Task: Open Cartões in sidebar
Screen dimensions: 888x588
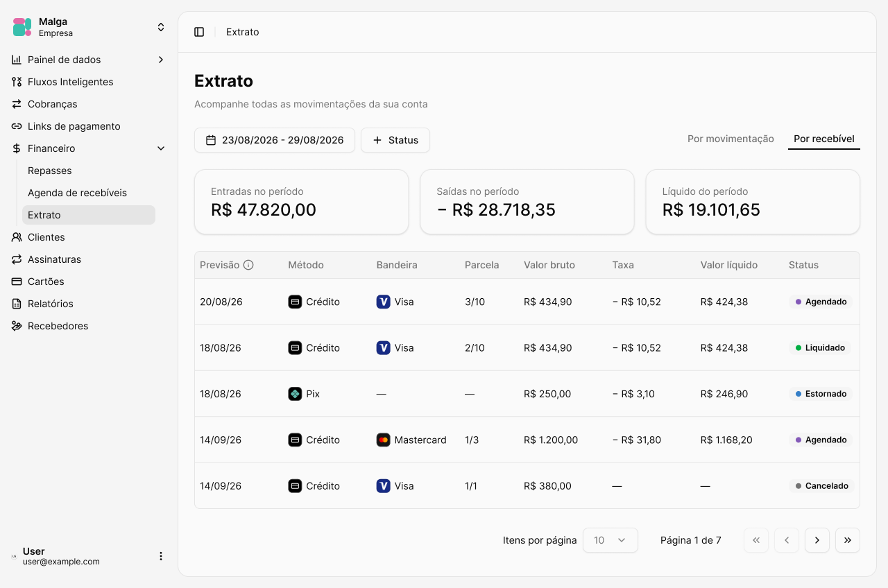Action: [x=89, y=282]
